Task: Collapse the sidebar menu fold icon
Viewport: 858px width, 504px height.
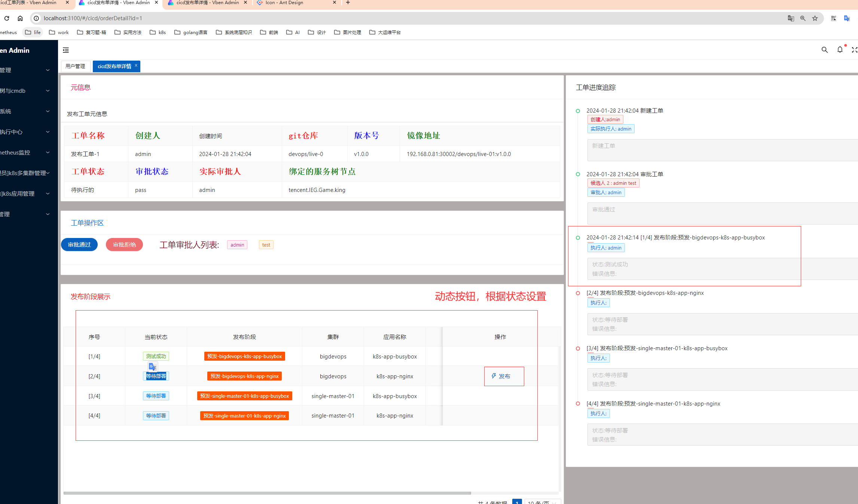Action: [x=66, y=50]
